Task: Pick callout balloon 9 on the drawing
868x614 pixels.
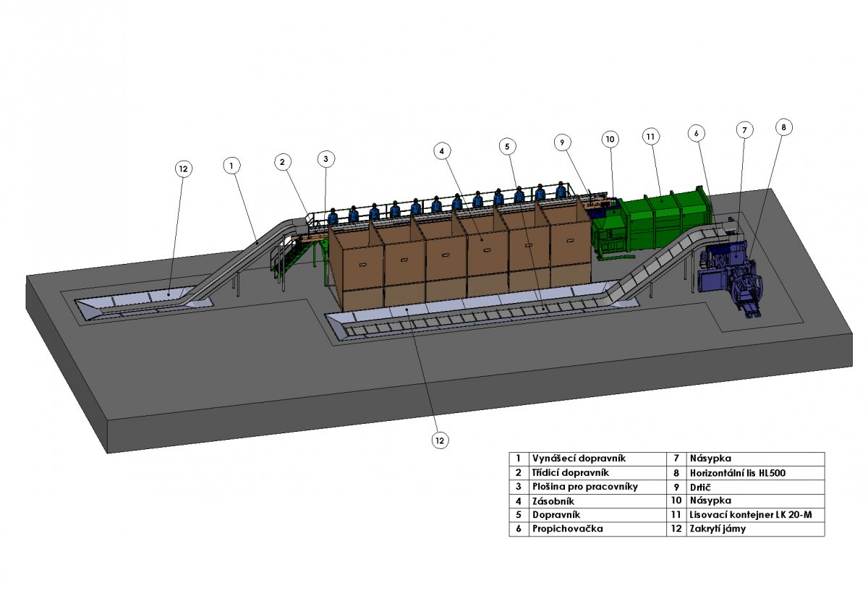Action: point(563,142)
